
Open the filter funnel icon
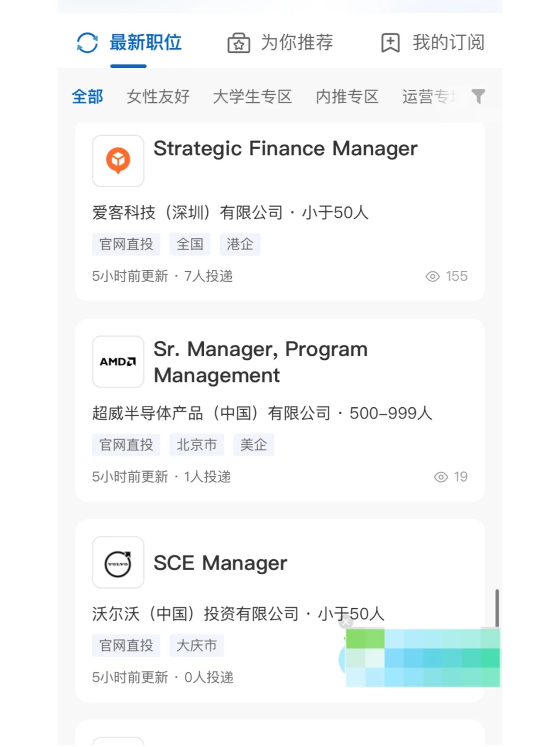pos(478,96)
